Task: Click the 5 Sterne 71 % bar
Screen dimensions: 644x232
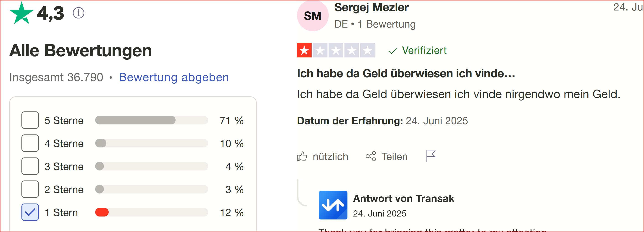Action: click(152, 120)
